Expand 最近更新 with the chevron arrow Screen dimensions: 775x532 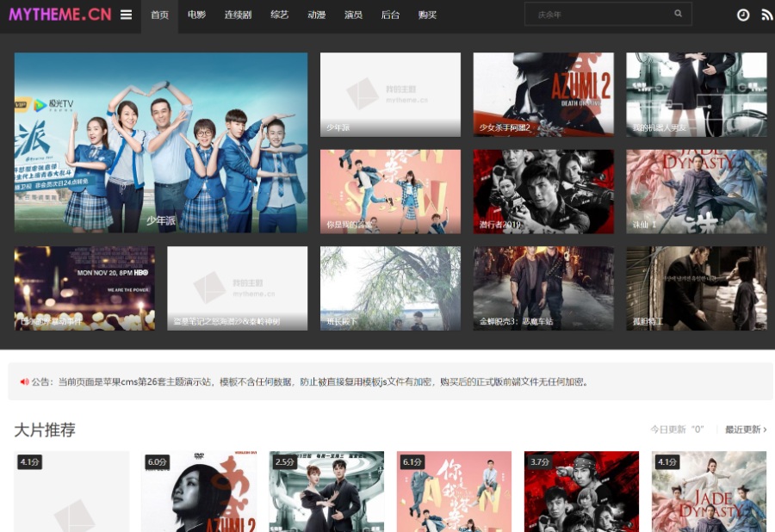pos(765,430)
